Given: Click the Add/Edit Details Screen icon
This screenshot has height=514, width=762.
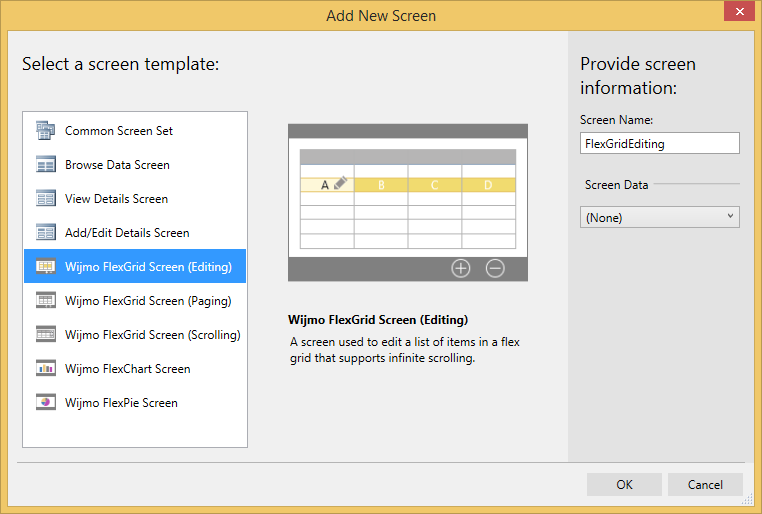Looking at the screenshot, I should pyautogui.click(x=45, y=232).
